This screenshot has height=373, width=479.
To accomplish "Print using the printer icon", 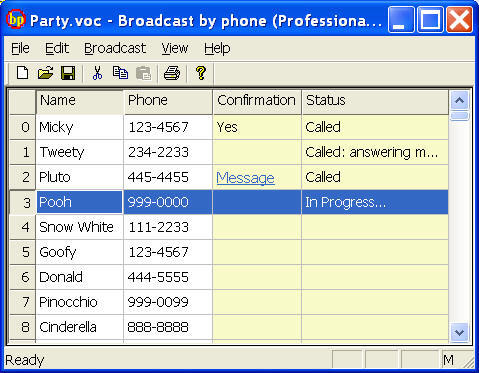I will coord(172,73).
